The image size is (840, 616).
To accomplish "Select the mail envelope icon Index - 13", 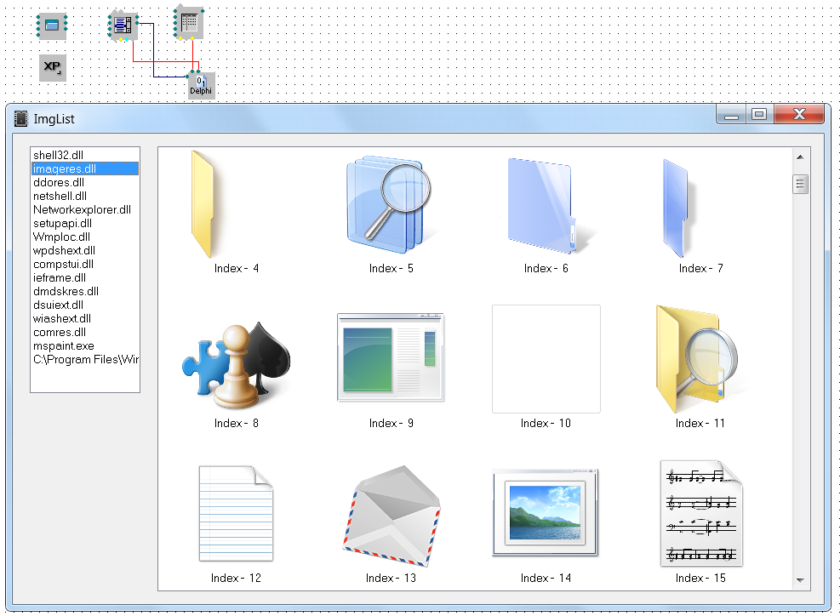I will tap(391, 516).
